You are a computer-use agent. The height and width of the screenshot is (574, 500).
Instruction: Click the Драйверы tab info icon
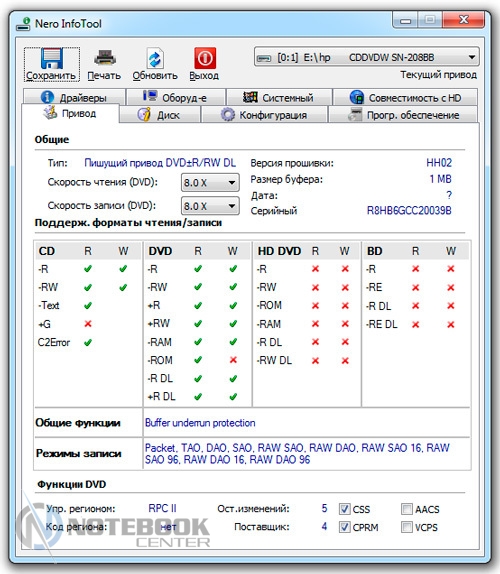click(47, 97)
